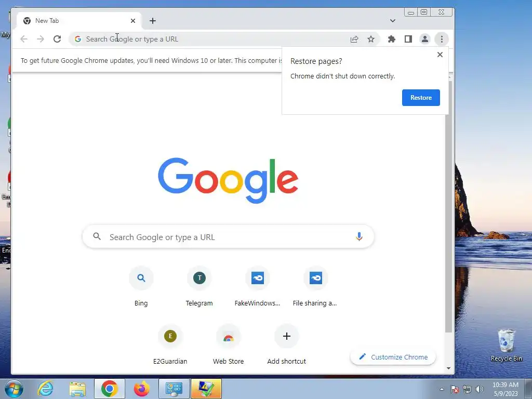Reload the page with the refresh icon
Viewport: 532px width, 399px height.
click(57, 39)
